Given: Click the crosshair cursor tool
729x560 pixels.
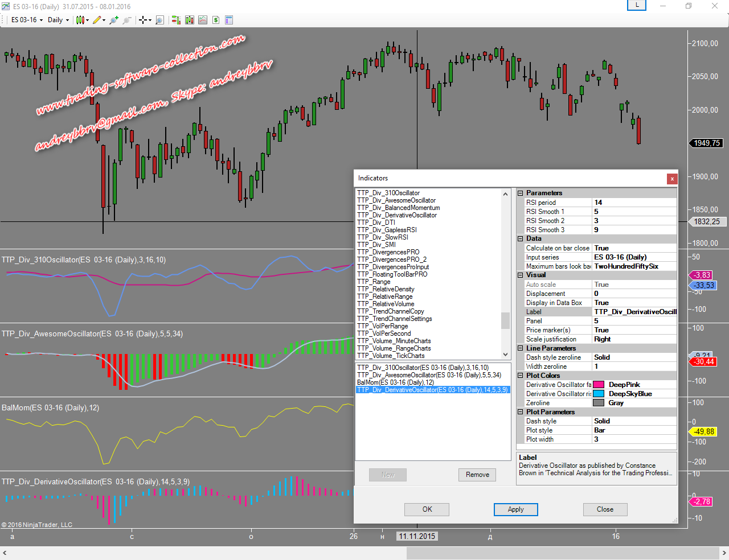Looking at the screenshot, I should [143, 20].
